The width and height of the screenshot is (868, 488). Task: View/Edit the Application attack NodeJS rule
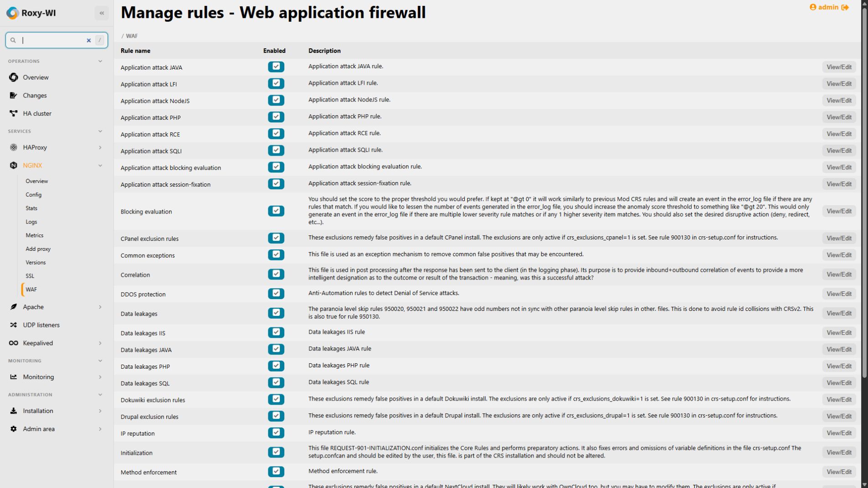point(839,101)
